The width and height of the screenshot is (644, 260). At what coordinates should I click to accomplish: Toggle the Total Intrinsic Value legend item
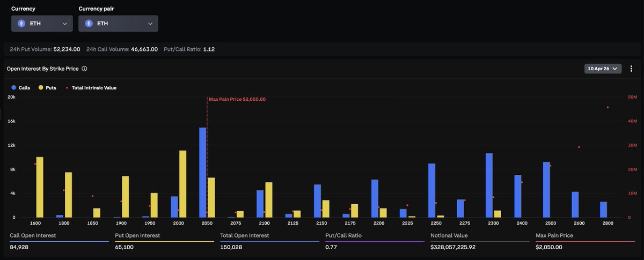[x=90, y=87]
